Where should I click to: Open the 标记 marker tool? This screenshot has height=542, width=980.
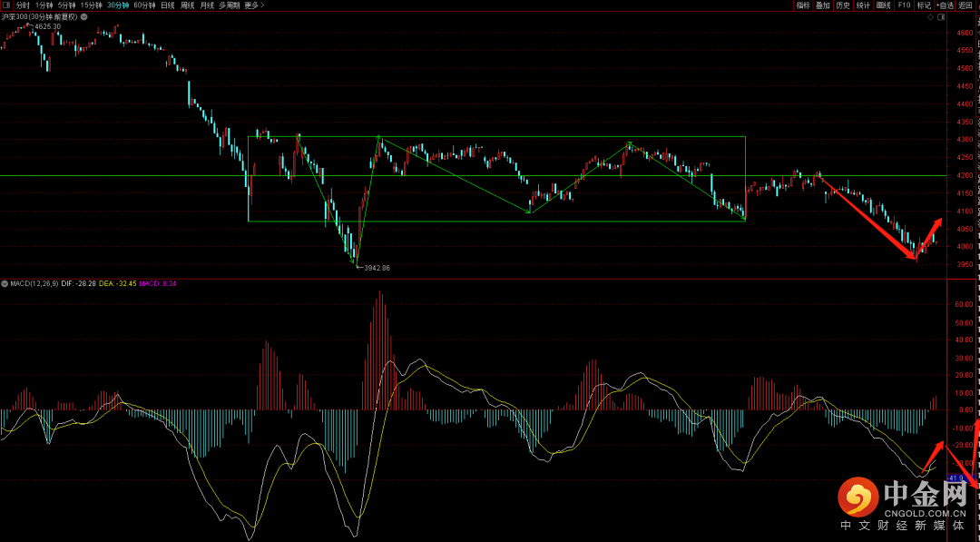[924, 5]
